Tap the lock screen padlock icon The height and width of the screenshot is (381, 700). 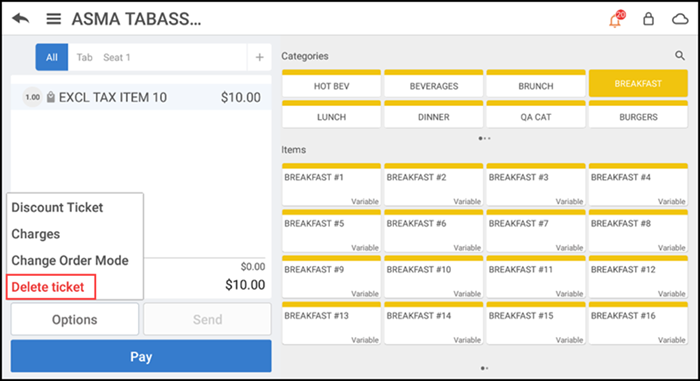point(648,19)
